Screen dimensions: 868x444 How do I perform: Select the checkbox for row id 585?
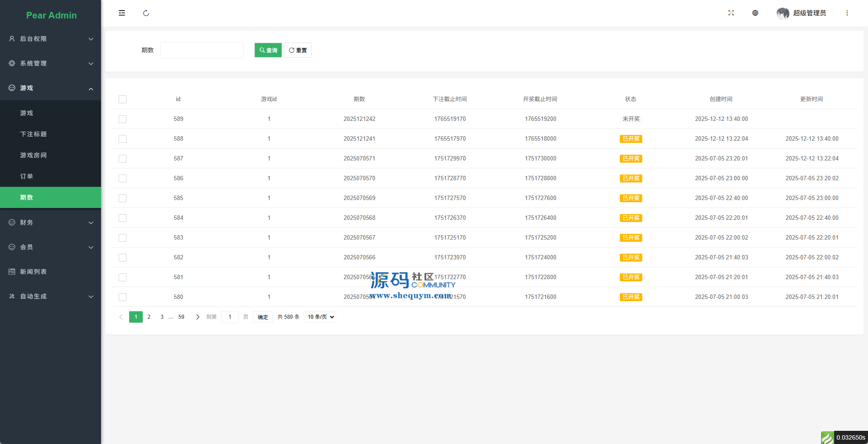(123, 198)
